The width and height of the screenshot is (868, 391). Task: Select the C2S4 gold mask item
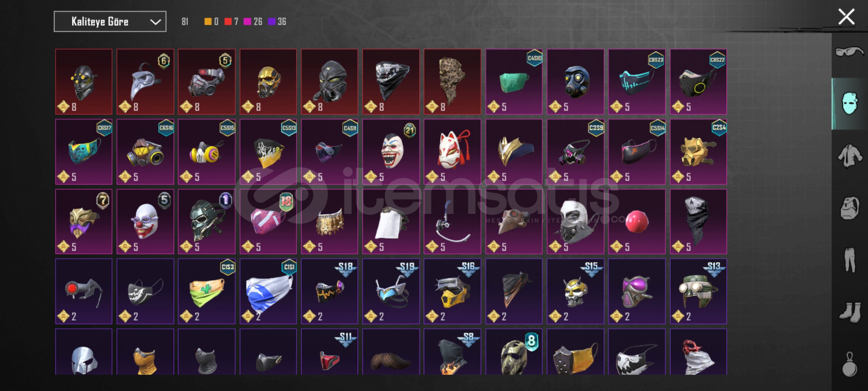pyautogui.click(x=698, y=152)
